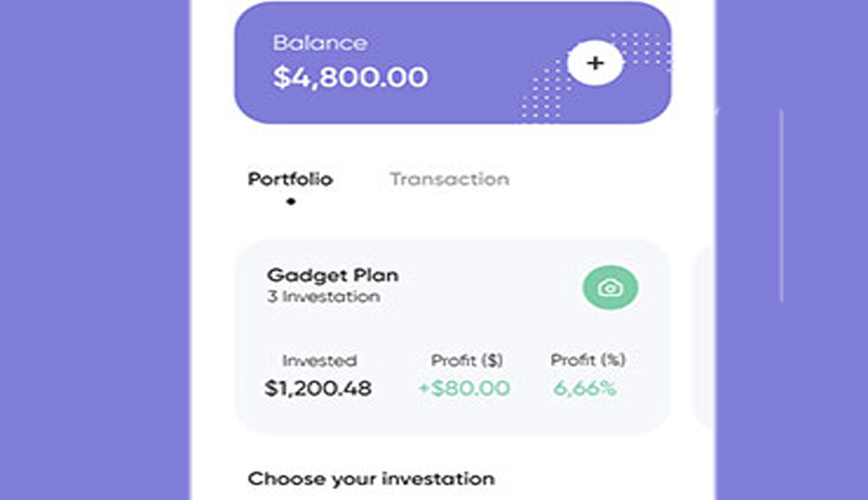
Task: Select the $4,800.00 balance amount
Action: click(350, 77)
